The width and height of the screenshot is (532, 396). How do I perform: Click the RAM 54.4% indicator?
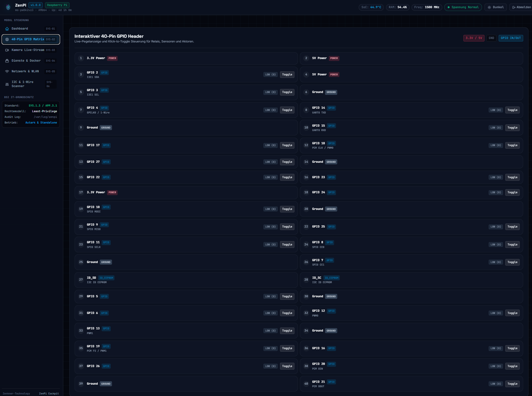398,7
